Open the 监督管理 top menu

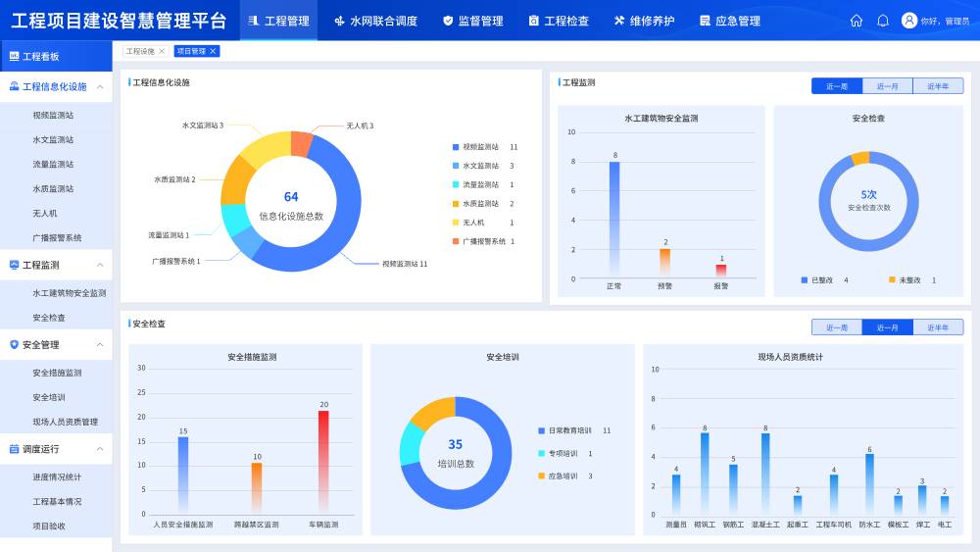(473, 21)
